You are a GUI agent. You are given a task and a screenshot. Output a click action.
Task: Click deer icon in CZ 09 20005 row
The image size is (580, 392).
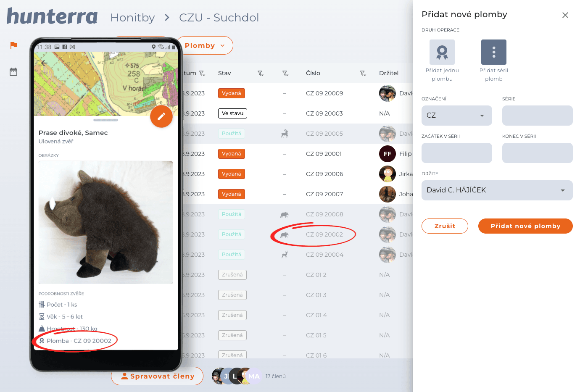click(x=285, y=134)
